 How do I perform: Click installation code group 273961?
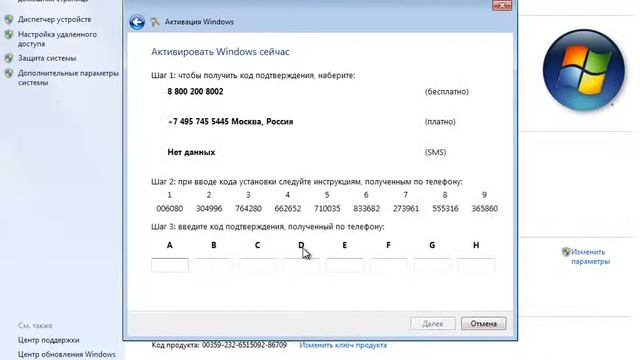click(406, 209)
